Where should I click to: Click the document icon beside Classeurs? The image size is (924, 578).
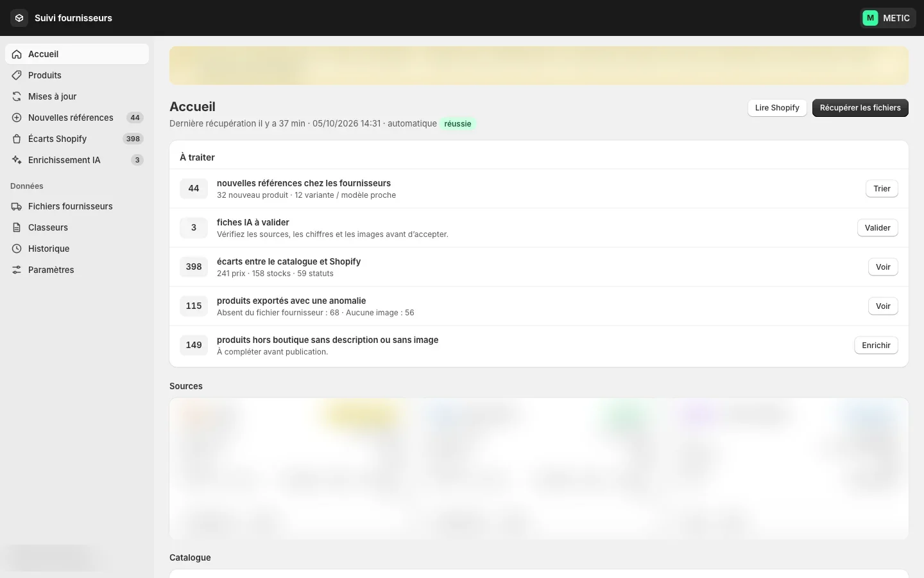pyautogui.click(x=17, y=227)
